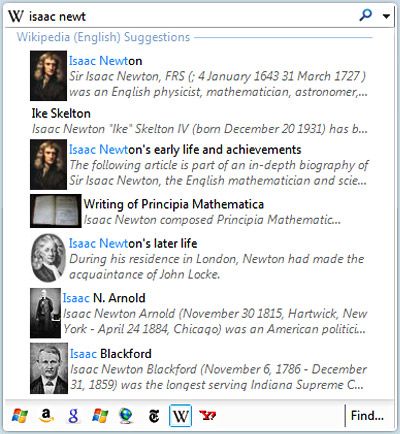The height and width of the screenshot is (434, 400).
Task: Select the globe search provider icon
Action: [x=126, y=416]
